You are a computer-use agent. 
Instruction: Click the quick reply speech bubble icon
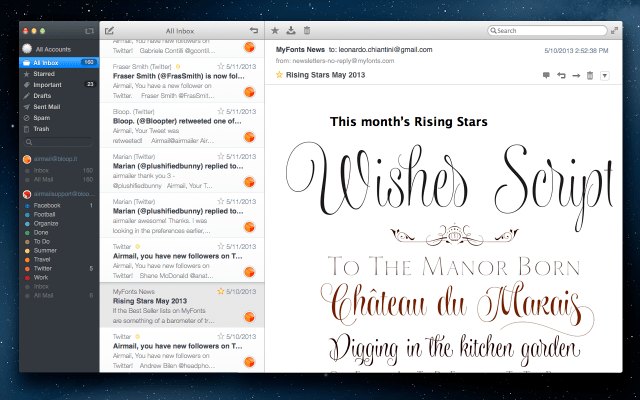click(546, 75)
